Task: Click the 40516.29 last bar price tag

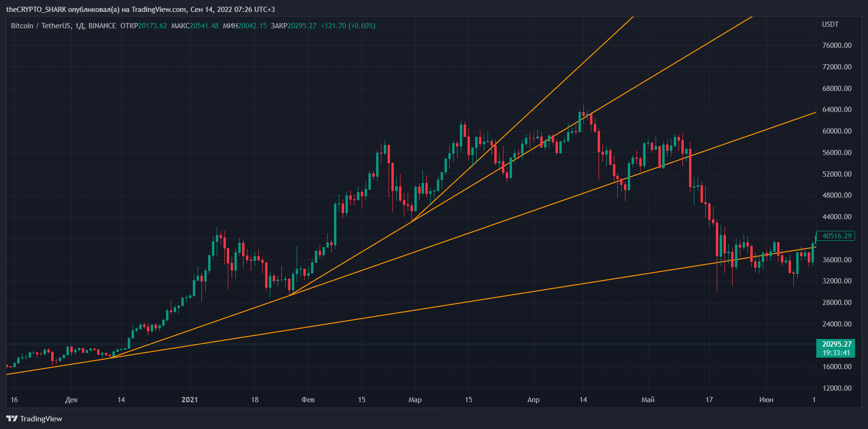Action: 835,236
